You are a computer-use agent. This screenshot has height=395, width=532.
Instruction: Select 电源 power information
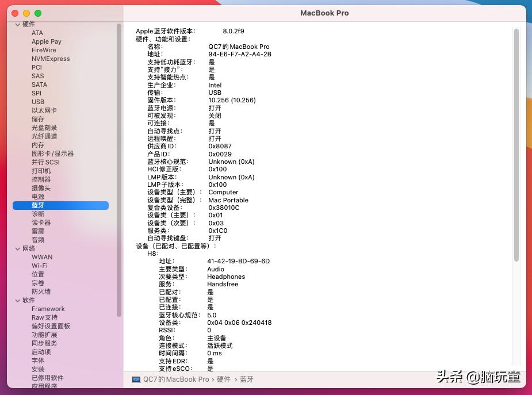pyautogui.click(x=37, y=197)
